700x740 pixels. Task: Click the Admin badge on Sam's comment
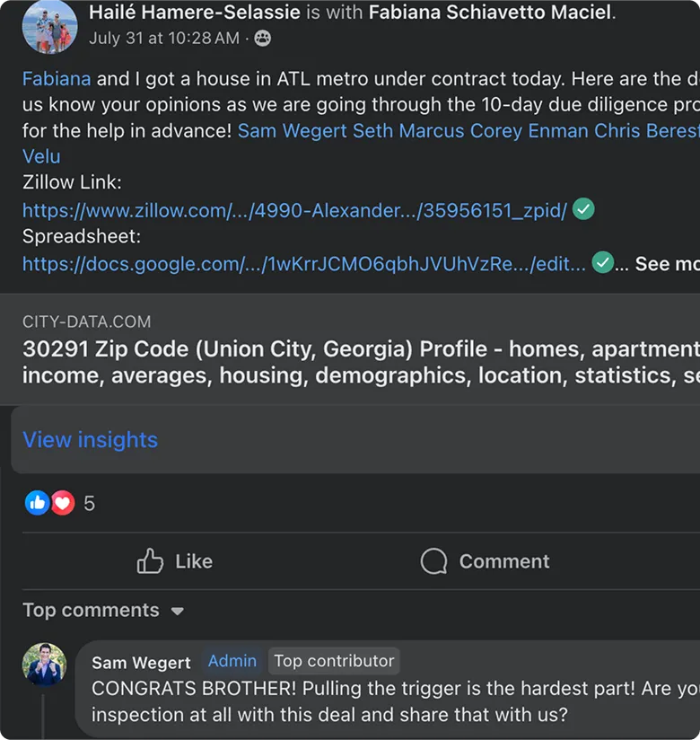pyautogui.click(x=232, y=661)
